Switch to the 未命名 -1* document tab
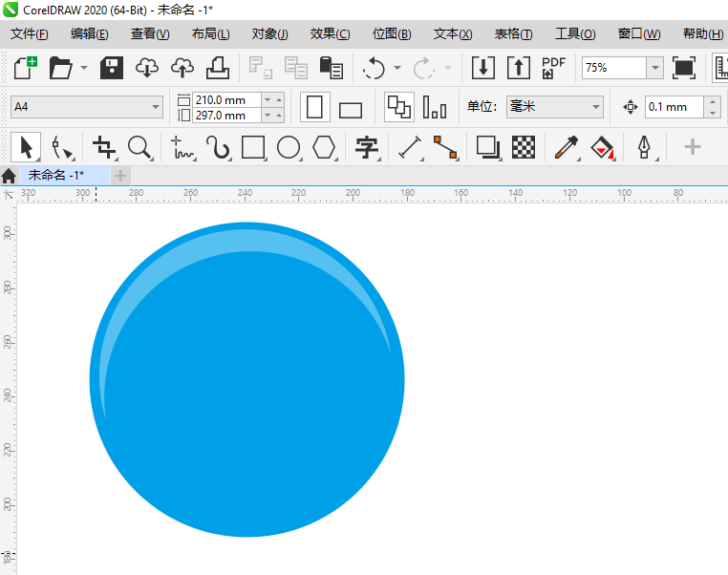The height and width of the screenshot is (575, 728). point(56,175)
